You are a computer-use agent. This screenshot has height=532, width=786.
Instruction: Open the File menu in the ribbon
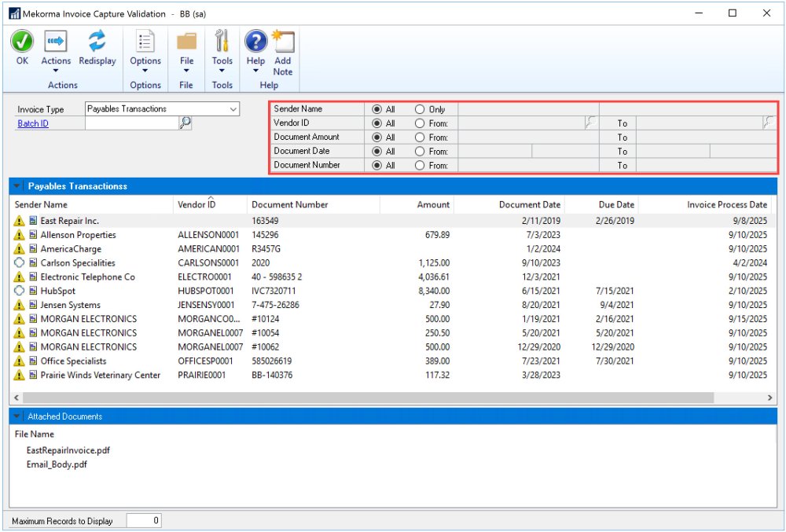pos(186,61)
